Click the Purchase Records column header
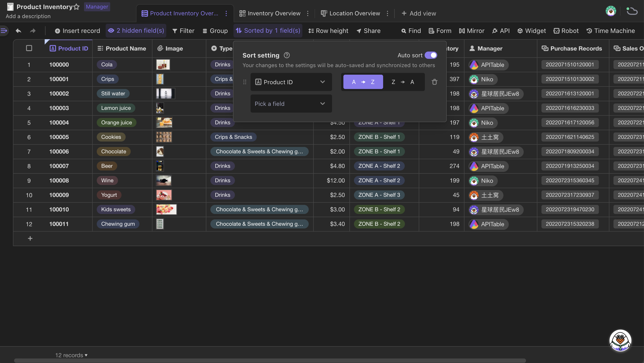Image resolution: width=644 pixels, height=363 pixels. click(573, 48)
